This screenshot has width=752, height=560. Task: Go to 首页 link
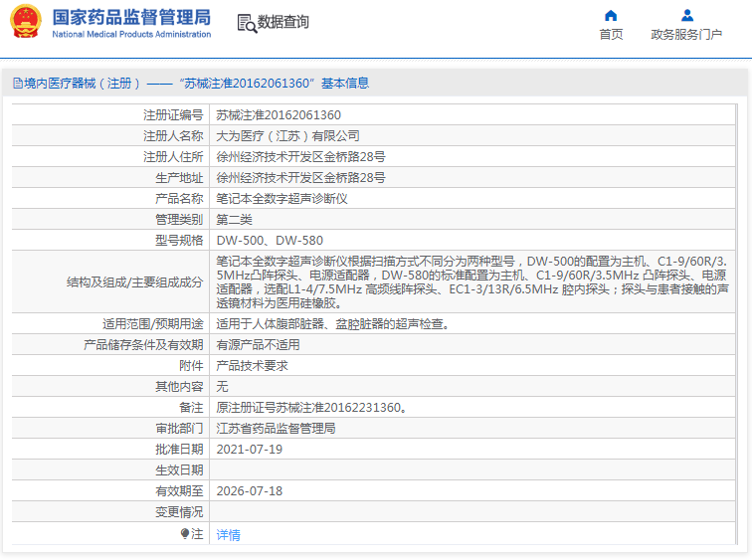point(611,35)
